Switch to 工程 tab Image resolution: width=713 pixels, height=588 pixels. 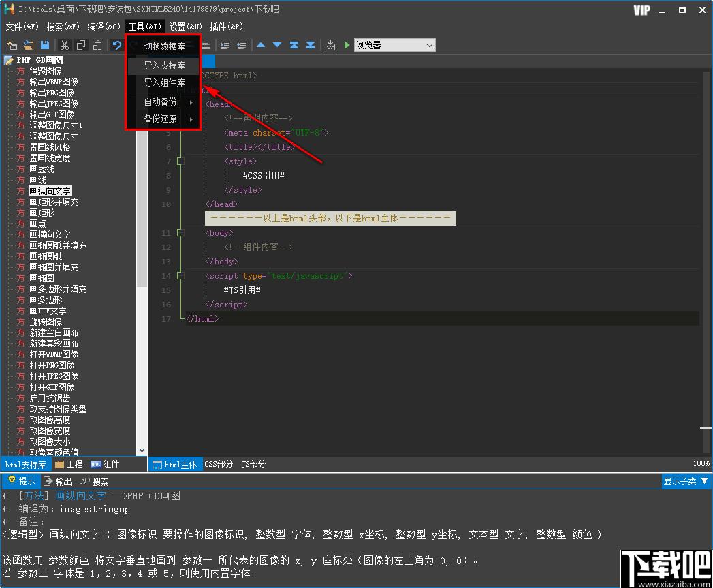point(69,465)
